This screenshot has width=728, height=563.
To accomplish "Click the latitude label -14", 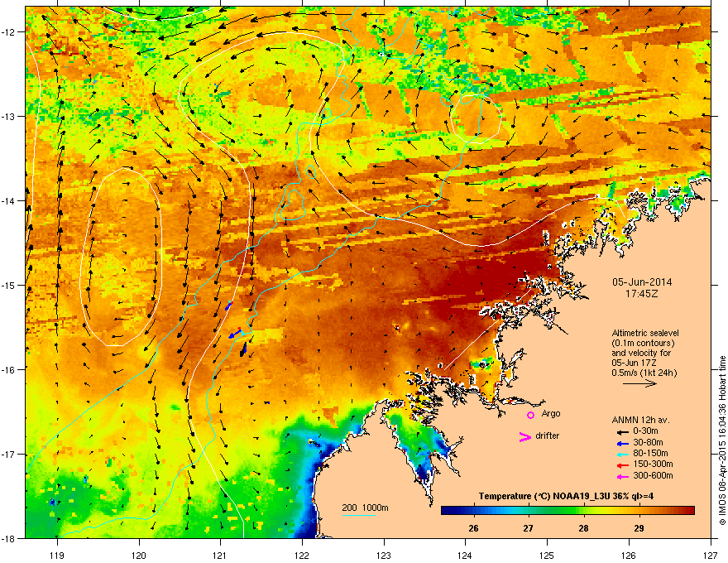I will (9, 200).
